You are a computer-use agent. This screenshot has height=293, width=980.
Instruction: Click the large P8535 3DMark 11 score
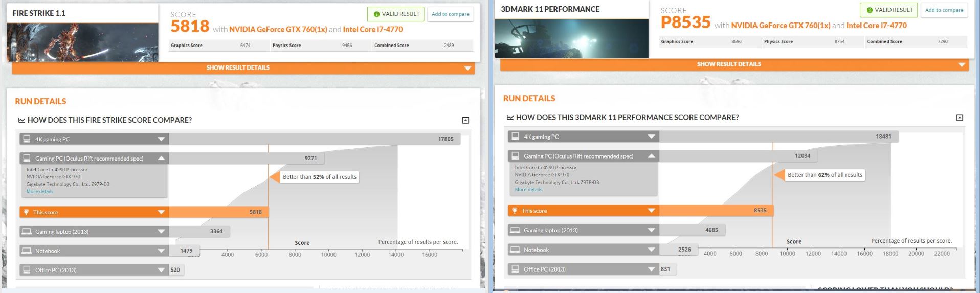coord(686,22)
